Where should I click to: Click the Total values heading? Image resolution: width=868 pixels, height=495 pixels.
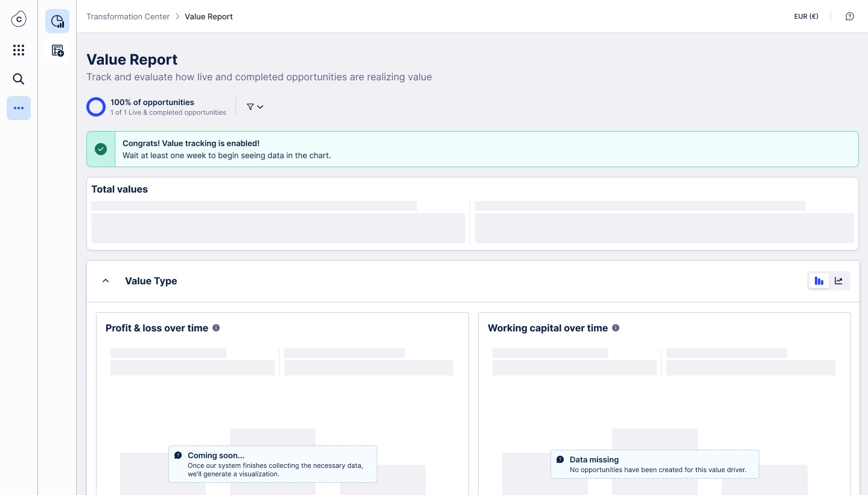pyautogui.click(x=120, y=189)
